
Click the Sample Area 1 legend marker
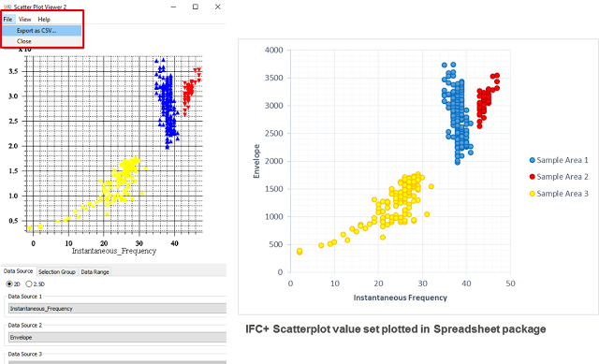(x=533, y=160)
